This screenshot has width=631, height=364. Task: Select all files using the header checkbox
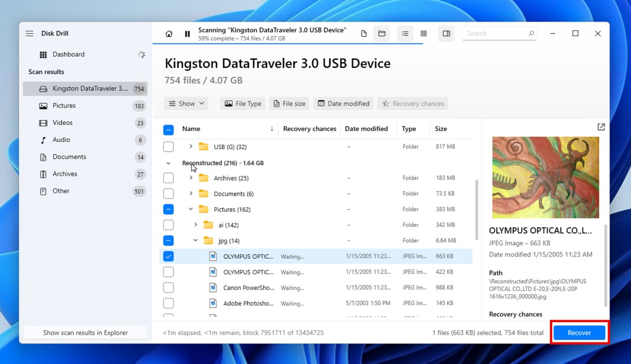(x=168, y=129)
